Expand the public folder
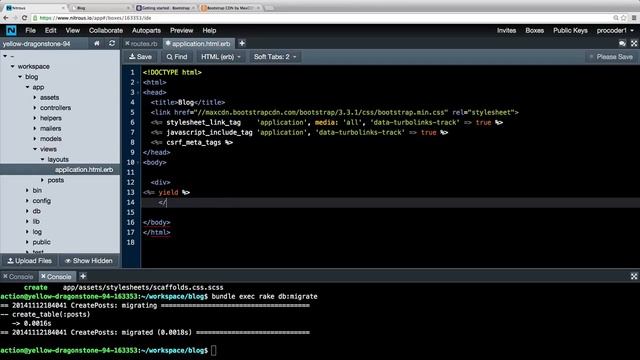The width and height of the screenshot is (640, 360). coord(27,242)
